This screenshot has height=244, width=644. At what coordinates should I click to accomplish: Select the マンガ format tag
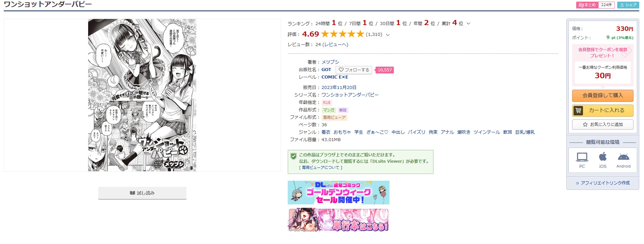tap(328, 110)
